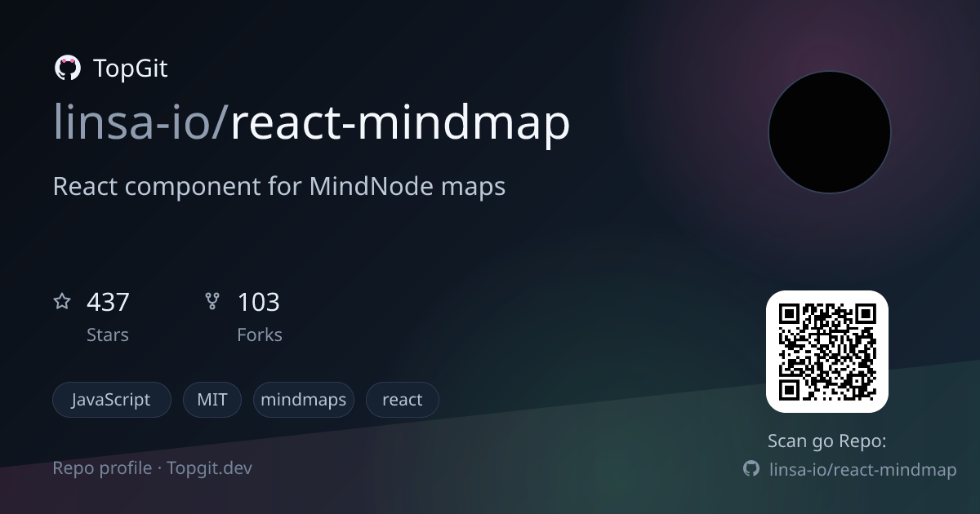Image resolution: width=980 pixels, height=514 pixels.
Task: Select the mindmaps topic tag
Action: [x=304, y=400]
